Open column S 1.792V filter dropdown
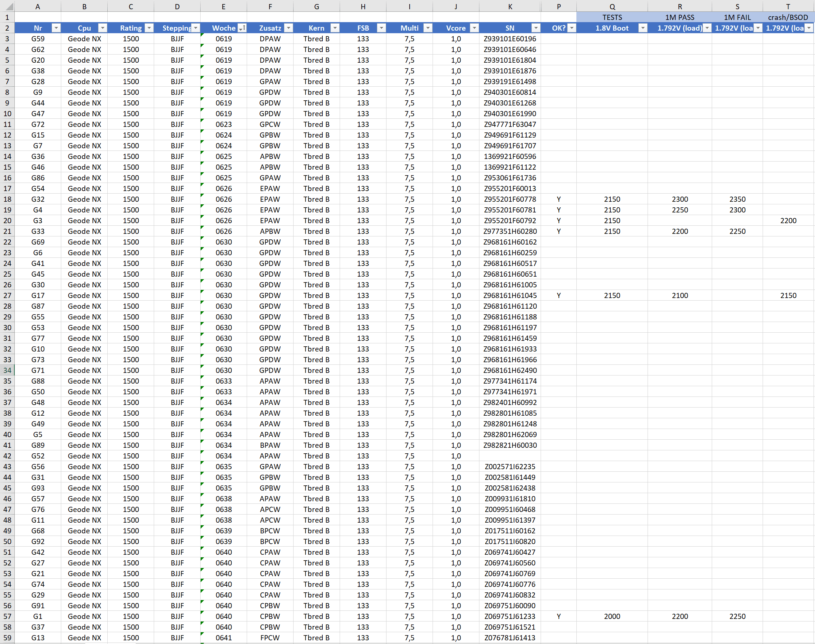The image size is (815, 644). 758,28
